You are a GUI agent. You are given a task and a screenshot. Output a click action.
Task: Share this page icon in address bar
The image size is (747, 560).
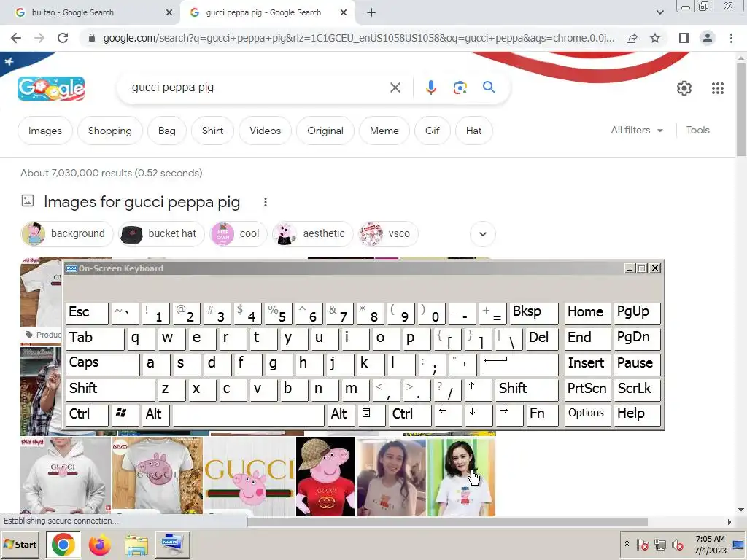click(632, 38)
